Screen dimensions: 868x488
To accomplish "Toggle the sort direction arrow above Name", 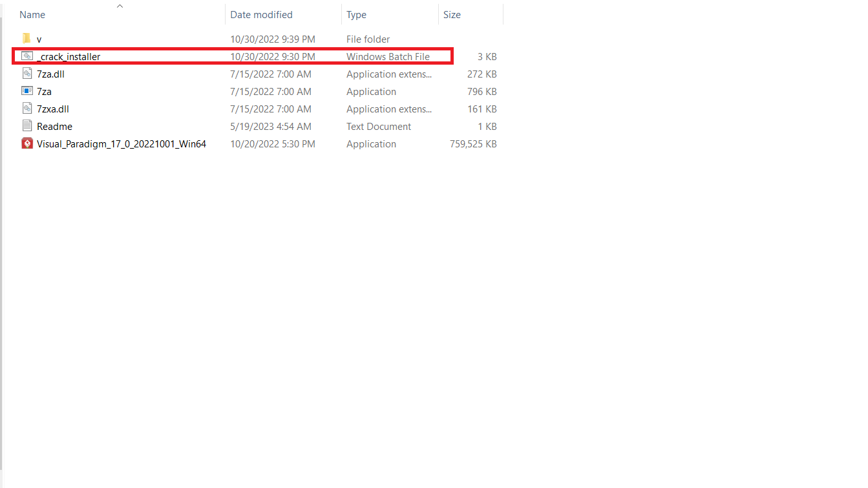I will (120, 6).
